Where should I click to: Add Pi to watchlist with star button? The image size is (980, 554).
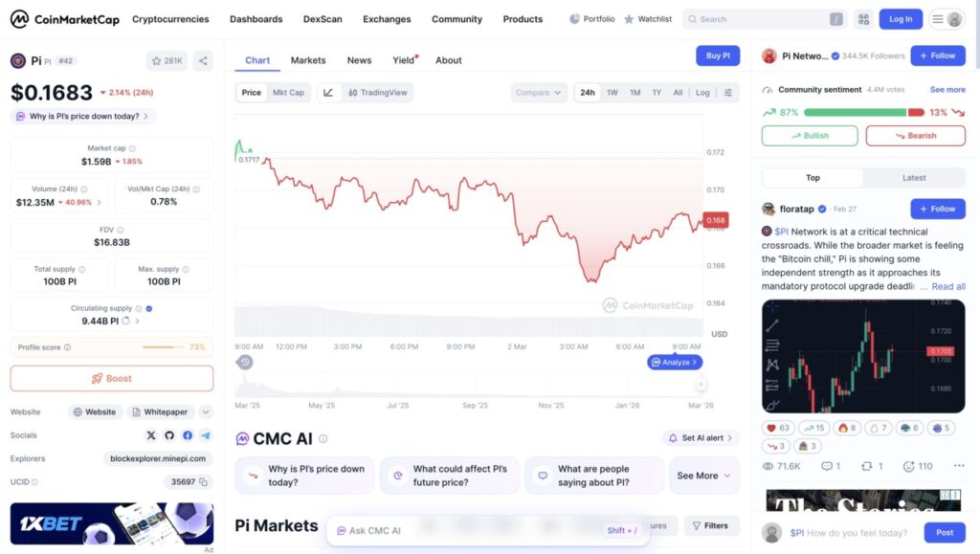point(167,61)
